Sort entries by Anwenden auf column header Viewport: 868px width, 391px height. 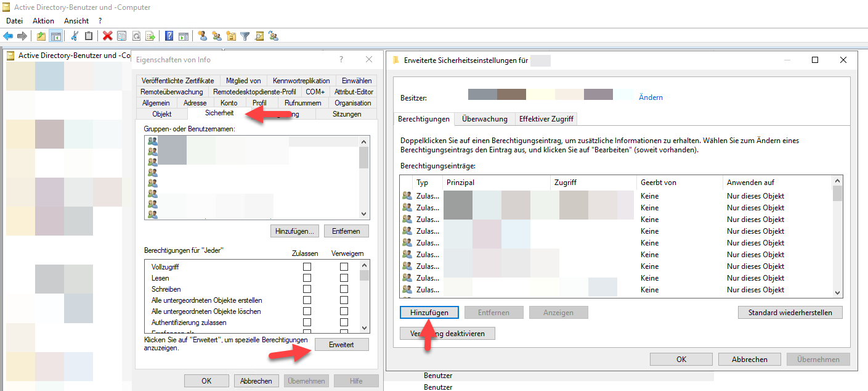777,183
